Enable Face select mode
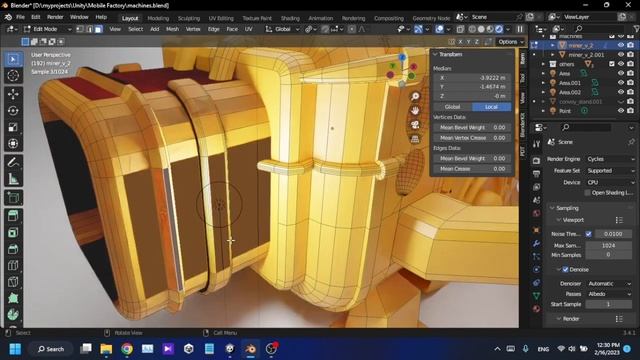 (x=99, y=29)
